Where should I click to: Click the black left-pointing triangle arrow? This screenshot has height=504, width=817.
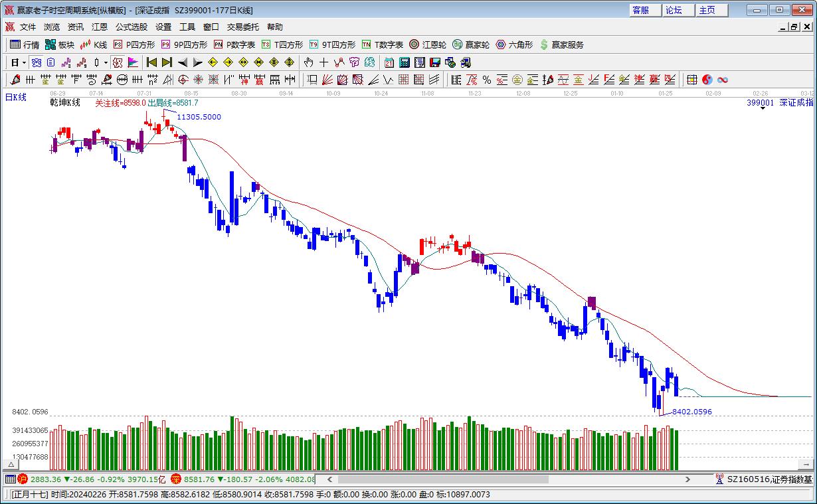(183, 62)
